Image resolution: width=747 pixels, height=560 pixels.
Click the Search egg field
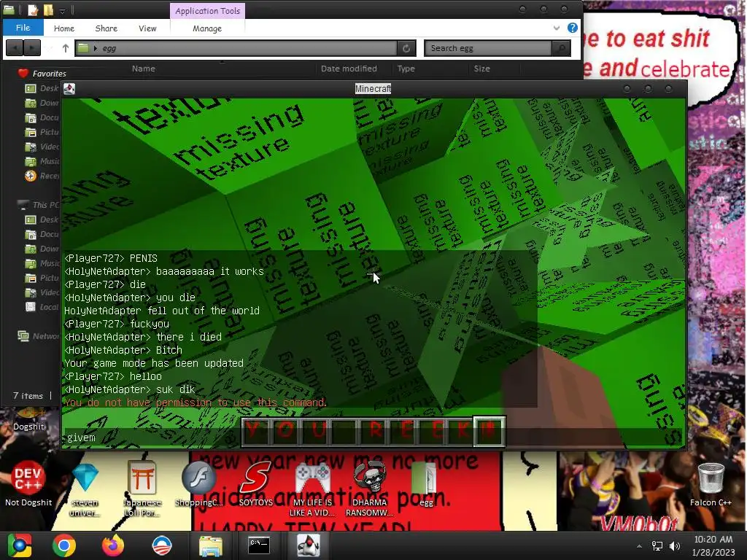[488, 48]
